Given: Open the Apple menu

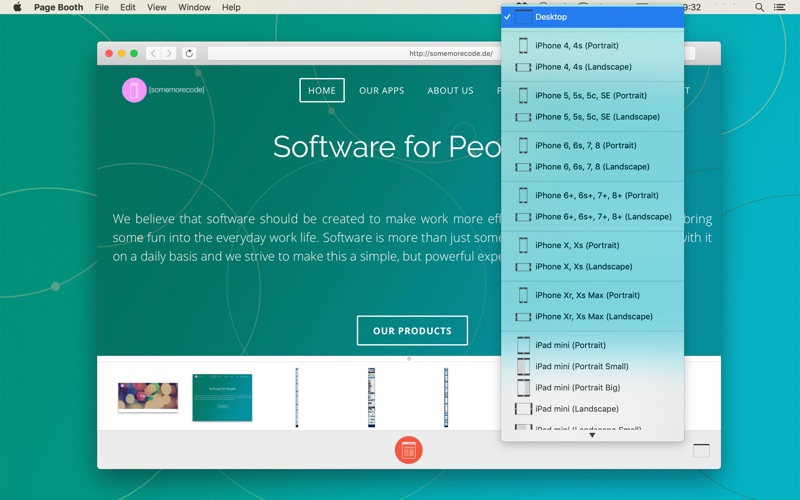Looking at the screenshot, I should pos(17,7).
